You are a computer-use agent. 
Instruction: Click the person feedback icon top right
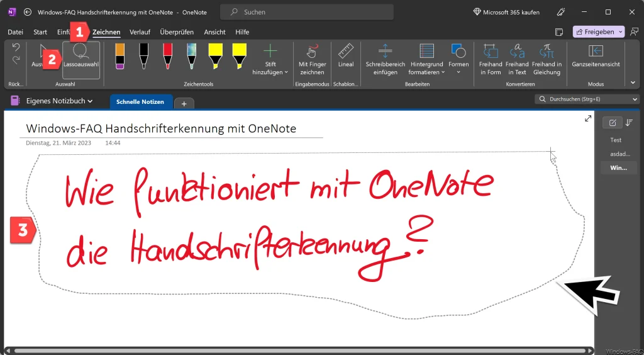click(635, 31)
